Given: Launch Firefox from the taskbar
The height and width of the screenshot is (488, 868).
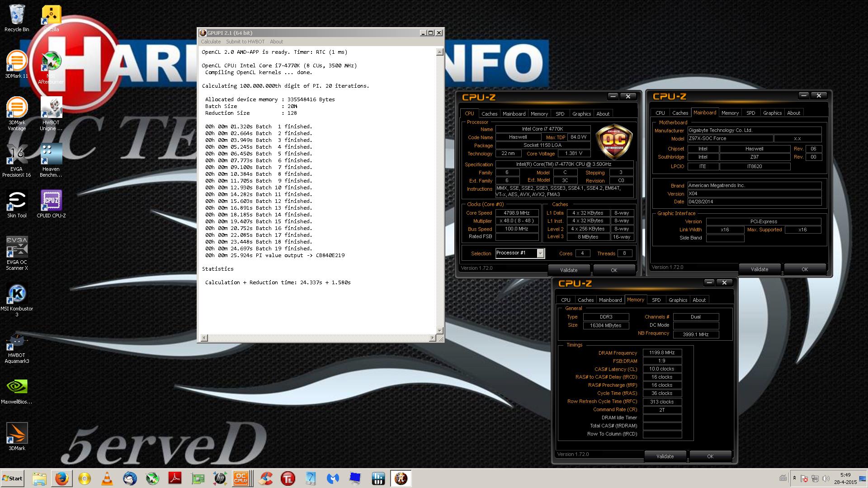Looking at the screenshot, I should pyautogui.click(x=62, y=478).
